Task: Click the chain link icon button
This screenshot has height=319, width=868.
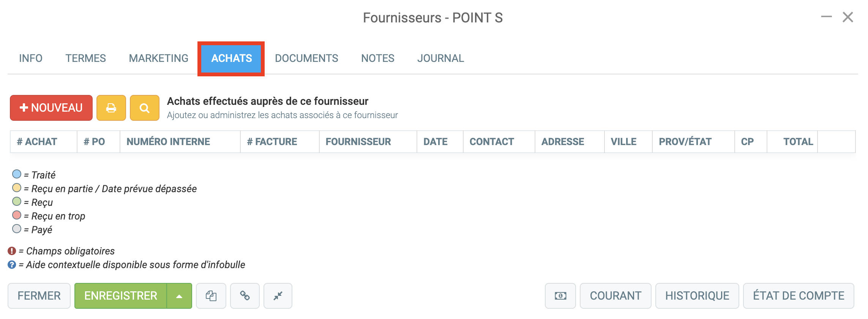Action: [x=245, y=295]
